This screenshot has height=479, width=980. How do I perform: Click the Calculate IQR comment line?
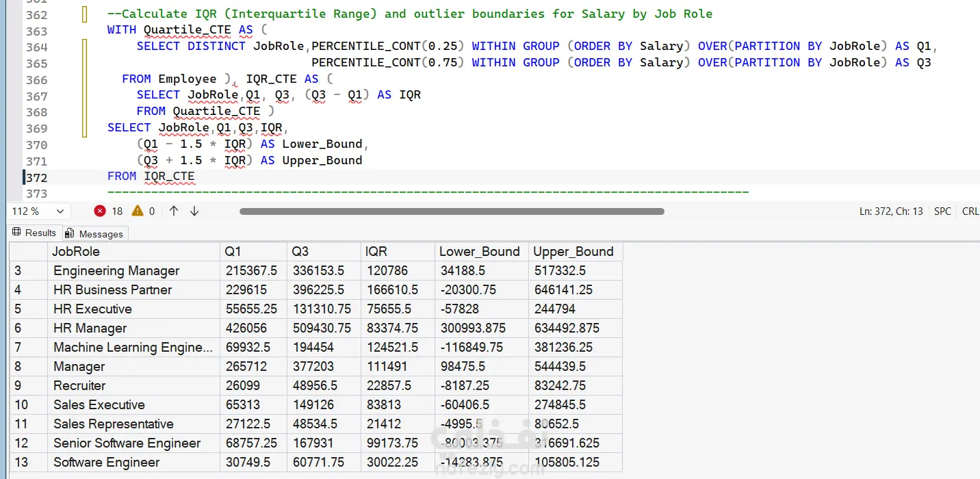coord(409,14)
